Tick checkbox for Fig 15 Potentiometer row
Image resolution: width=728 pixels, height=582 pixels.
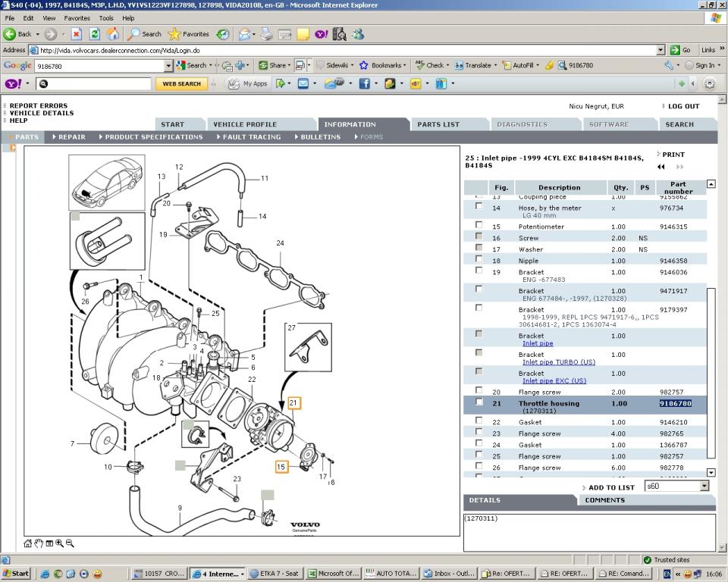pos(479,224)
